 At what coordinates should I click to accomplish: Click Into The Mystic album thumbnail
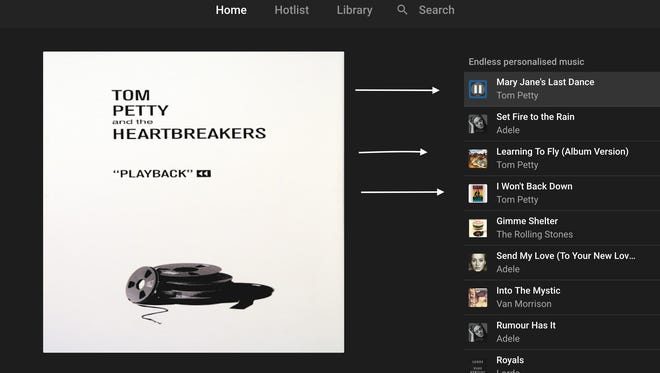[x=478, y=297]
